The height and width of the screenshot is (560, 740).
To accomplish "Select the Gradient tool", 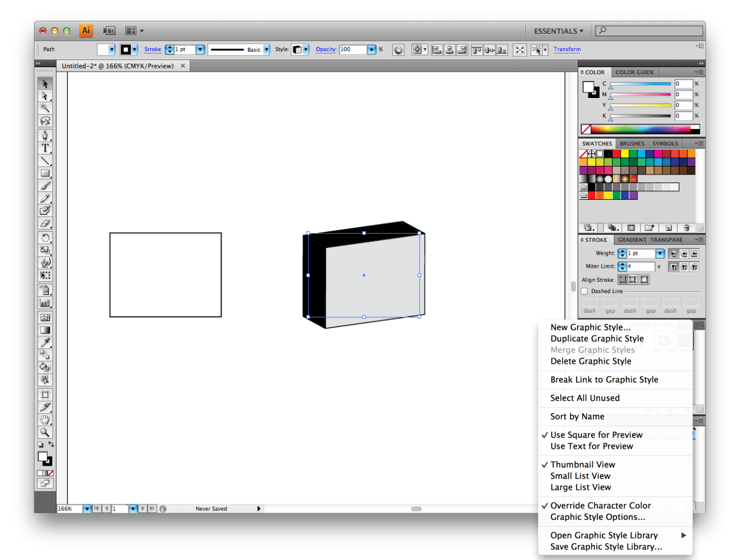I will tap(45, 330).
